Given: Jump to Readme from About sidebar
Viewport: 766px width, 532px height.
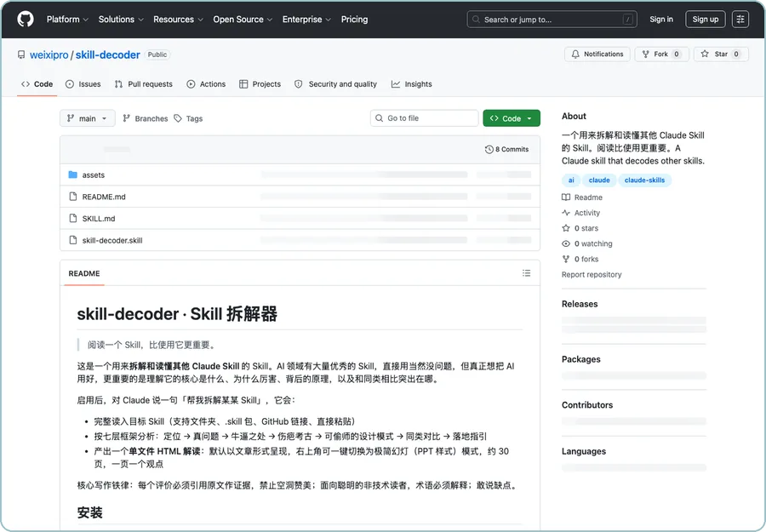Looking at the screenshot, I should coord(582,197).
